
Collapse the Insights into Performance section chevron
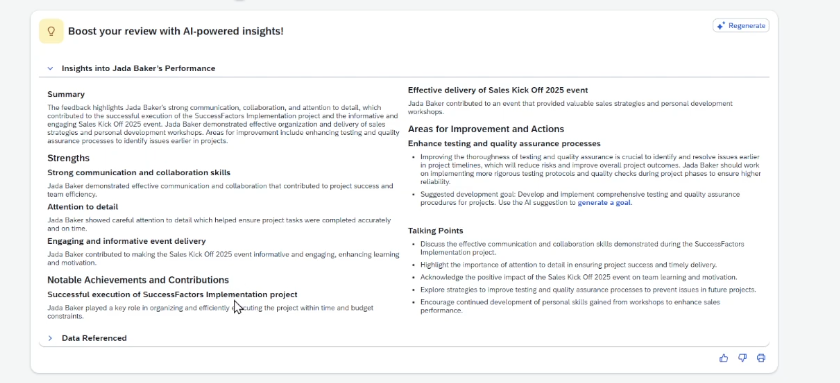[x=50, y=69]
